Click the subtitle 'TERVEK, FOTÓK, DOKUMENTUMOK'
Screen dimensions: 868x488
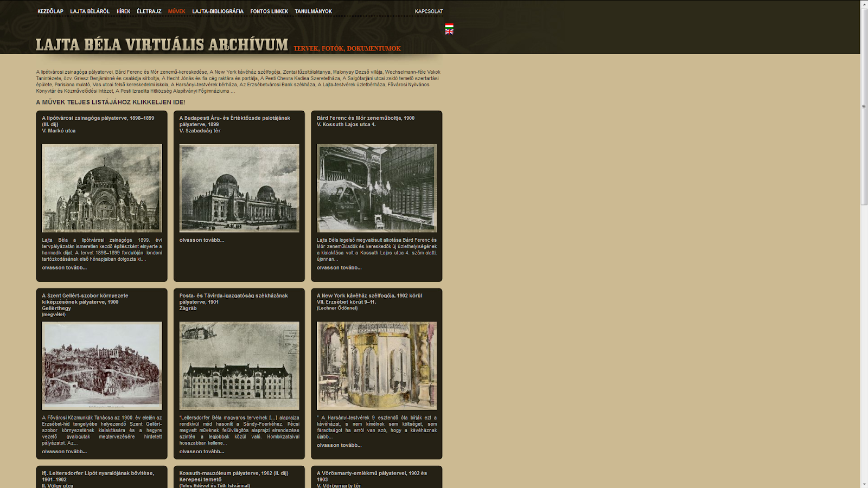point(347,48)
